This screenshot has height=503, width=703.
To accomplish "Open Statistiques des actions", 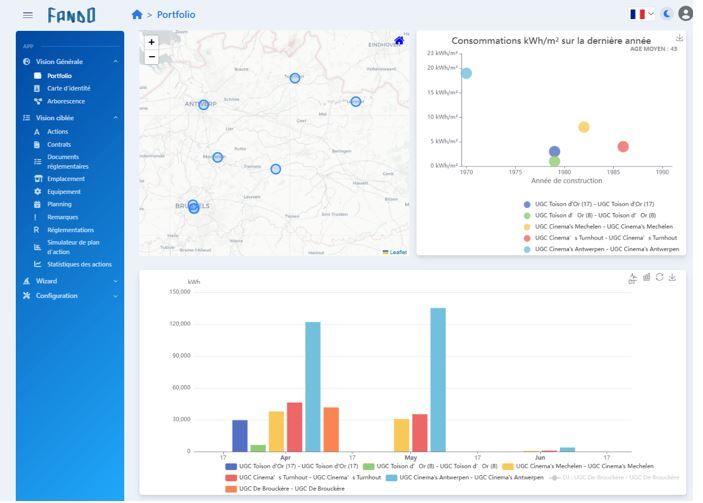I will click(79, 265).
